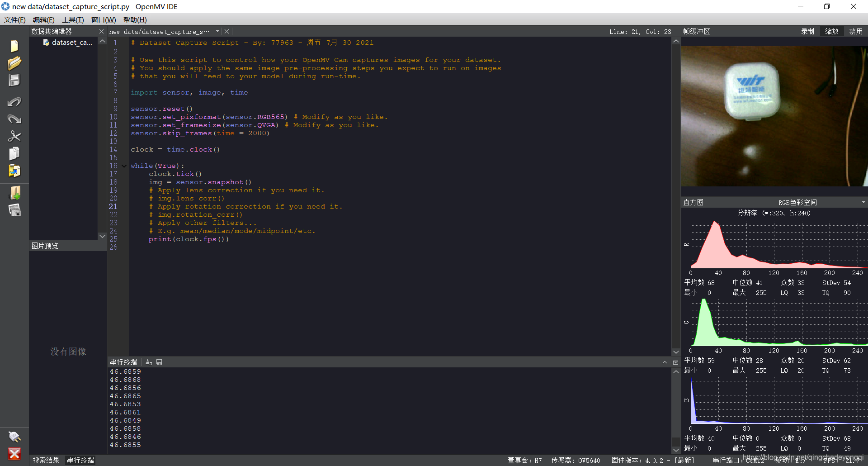Click the dataset tree scrollbar down arrow
This screenshot has width=868, height=466.
(x=102, y=236)
